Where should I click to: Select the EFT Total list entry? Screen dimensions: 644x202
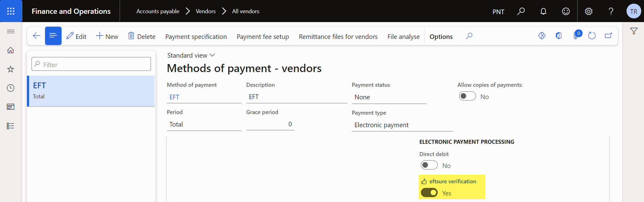[91, 91]
